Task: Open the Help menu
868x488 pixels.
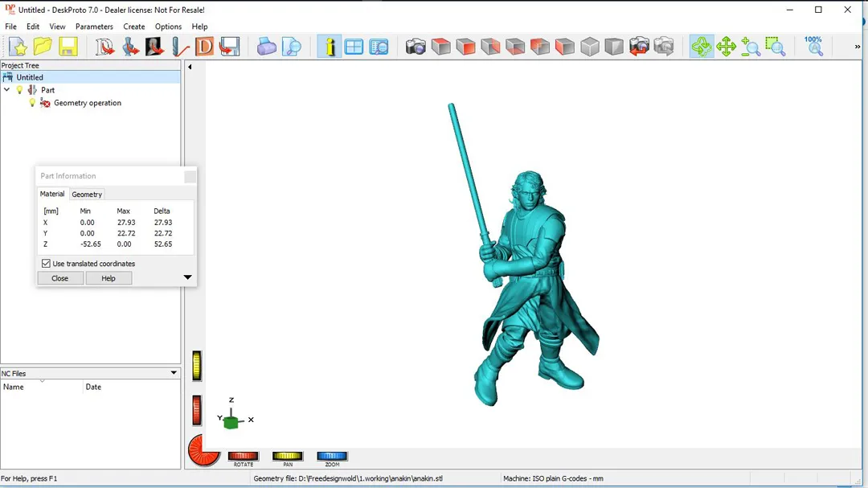Action: coord(199,27)
